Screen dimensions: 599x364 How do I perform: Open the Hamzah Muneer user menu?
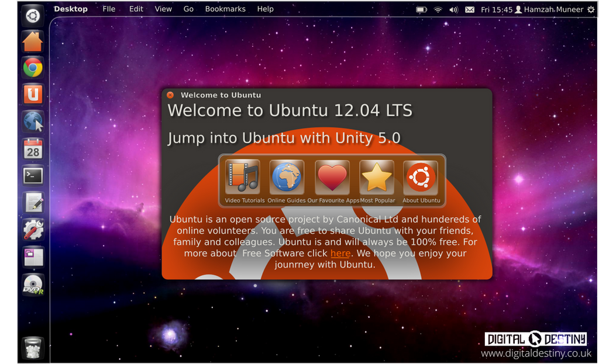pos(549,9)
